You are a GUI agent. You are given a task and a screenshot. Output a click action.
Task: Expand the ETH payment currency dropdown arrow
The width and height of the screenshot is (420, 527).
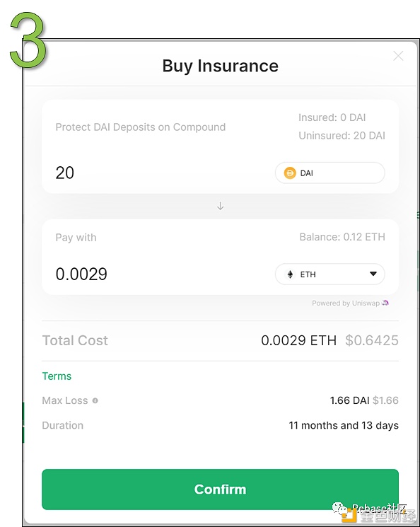coord(373,274)
